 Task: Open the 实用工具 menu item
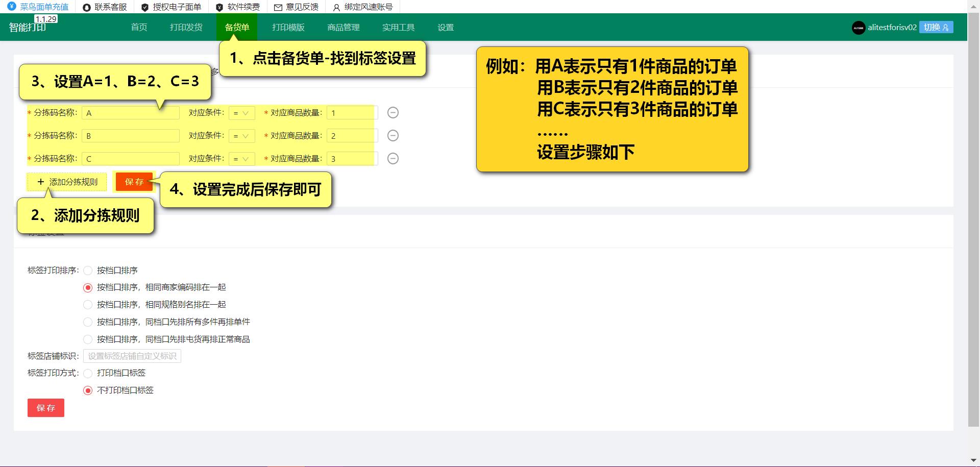click(x=399, y=27)
